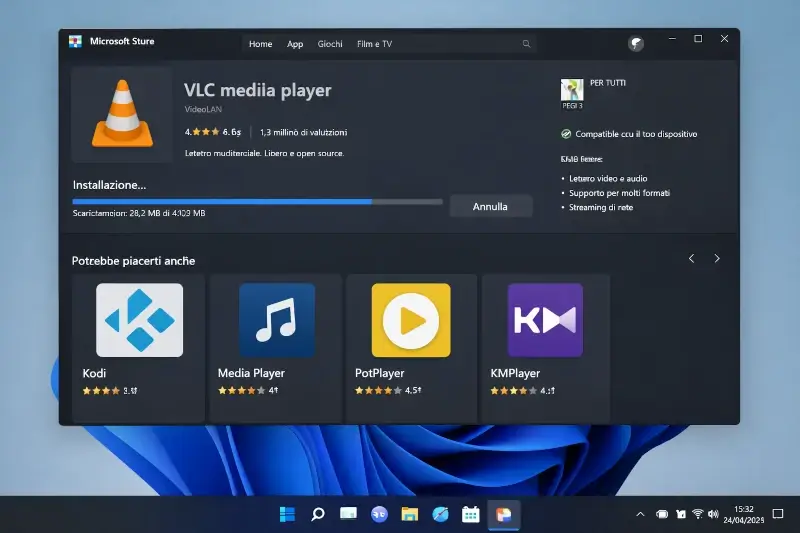Open the KMPlayer purple icon
800x533 pixels.
click(x=545, y=320)
